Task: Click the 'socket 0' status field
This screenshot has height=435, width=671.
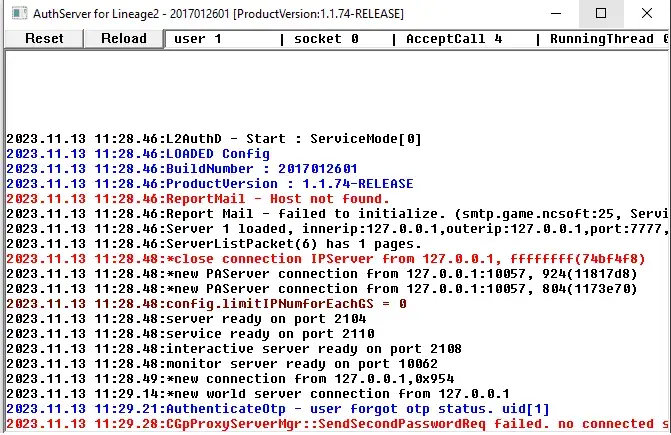Action: (325, 39)
